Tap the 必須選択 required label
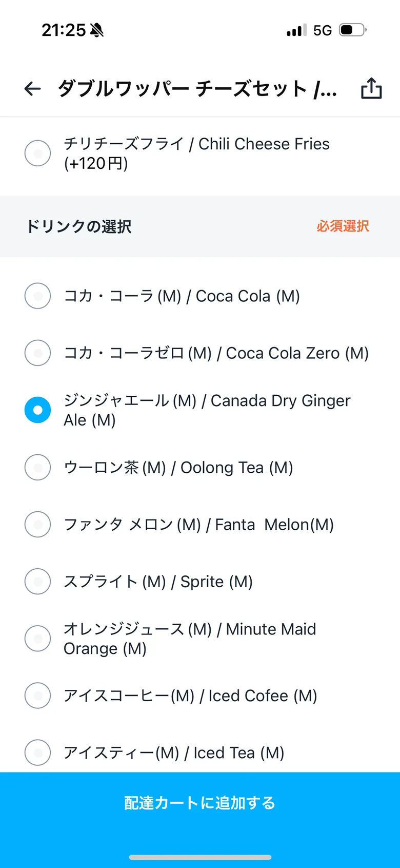 tap(343, 226)
